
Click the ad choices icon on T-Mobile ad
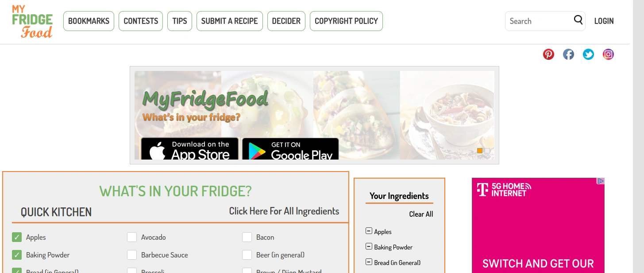601,181
